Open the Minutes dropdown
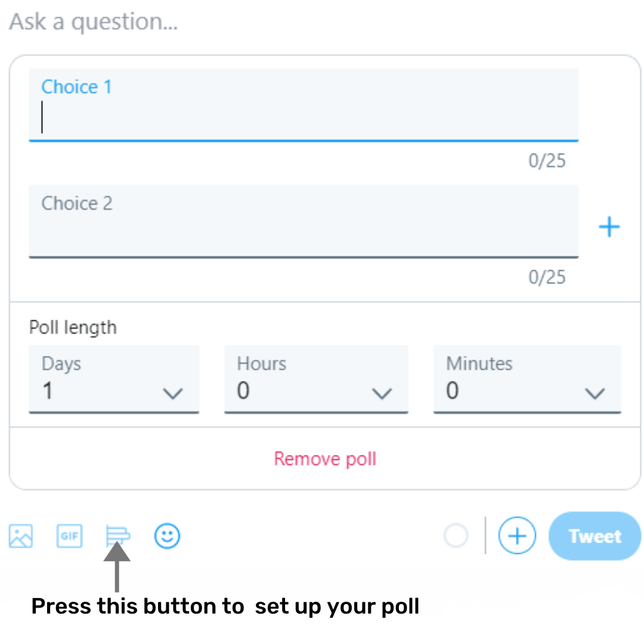Viewport: 644px width, 644px height. 527,379
